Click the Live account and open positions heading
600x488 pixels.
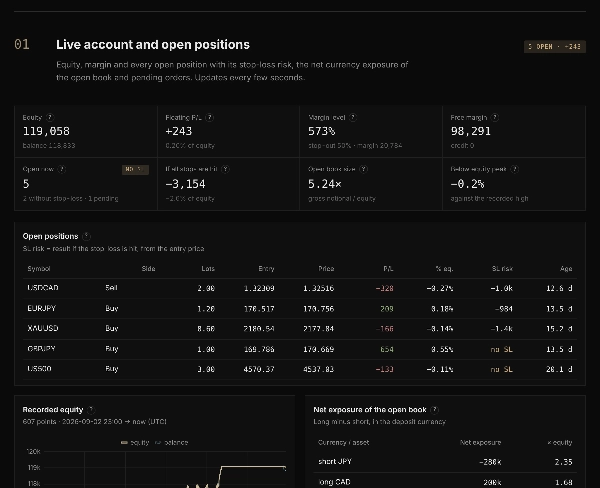(153, 45)
